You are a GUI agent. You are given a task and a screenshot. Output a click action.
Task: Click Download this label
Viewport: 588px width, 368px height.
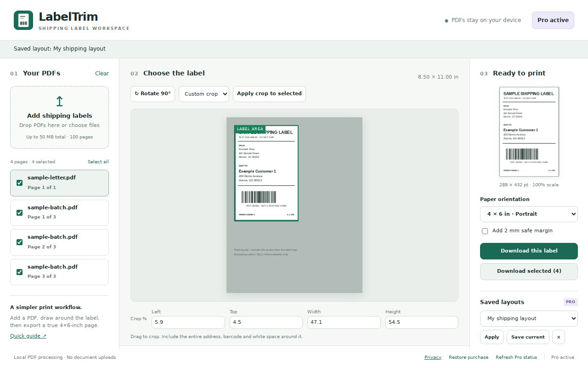pos(529,251)
